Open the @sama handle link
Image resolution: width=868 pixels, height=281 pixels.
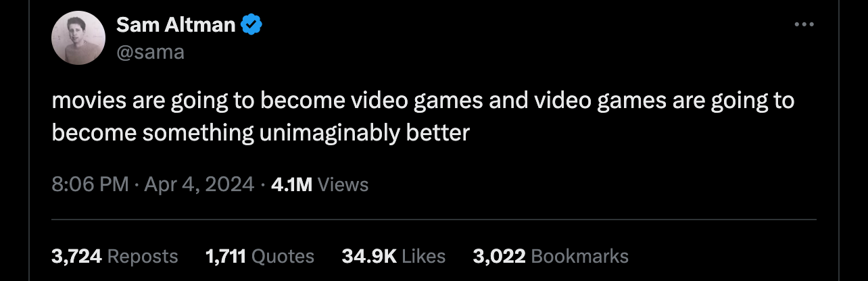pos(151,51)
